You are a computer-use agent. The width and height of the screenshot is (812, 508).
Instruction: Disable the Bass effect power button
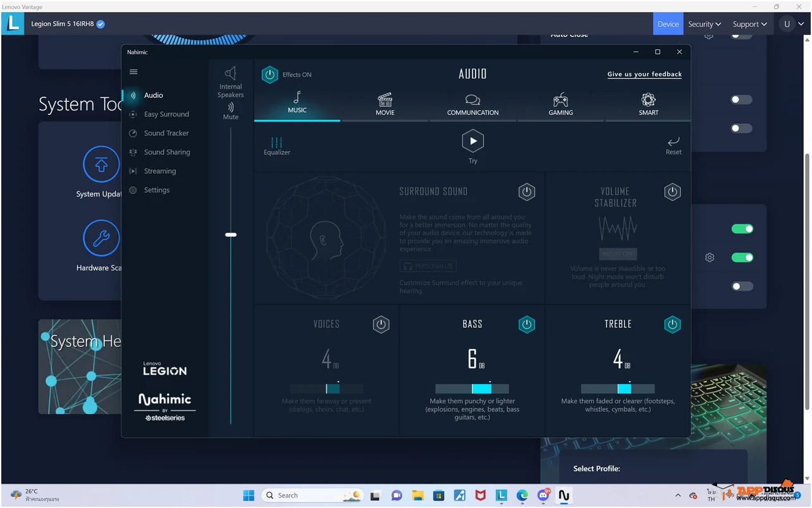527,325
